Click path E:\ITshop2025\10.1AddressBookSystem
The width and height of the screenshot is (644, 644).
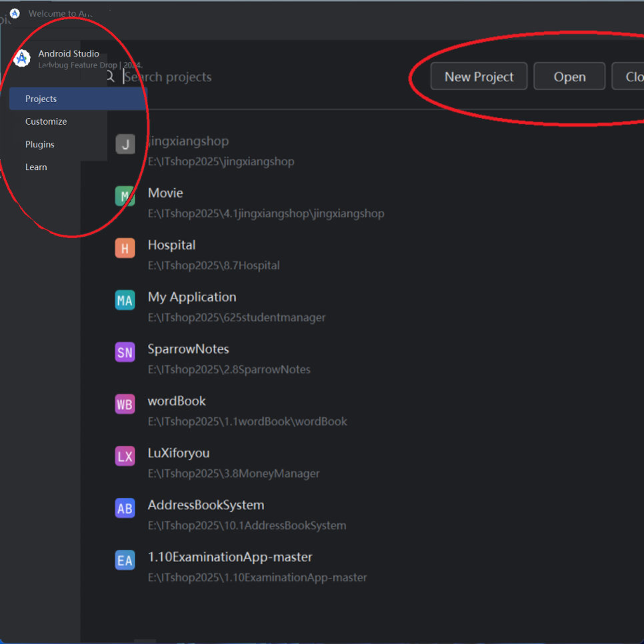[x=247, y=526]
